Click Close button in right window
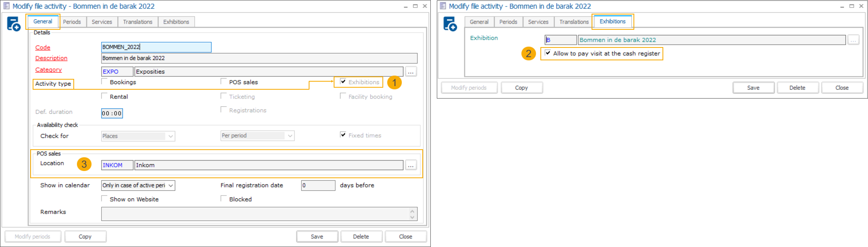Image resolution: width=868 pixels, height=247 pixels. click(x=842, y=88)
